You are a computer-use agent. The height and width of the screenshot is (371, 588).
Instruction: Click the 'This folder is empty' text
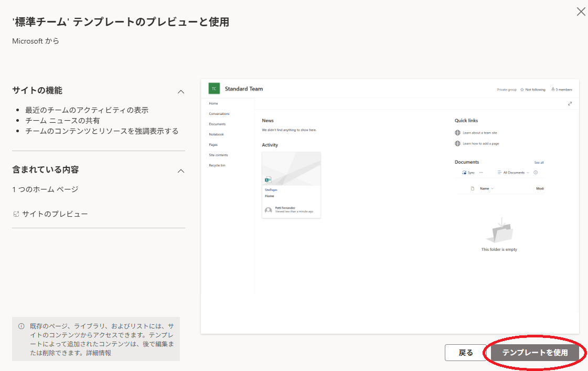tap(499, 249)
